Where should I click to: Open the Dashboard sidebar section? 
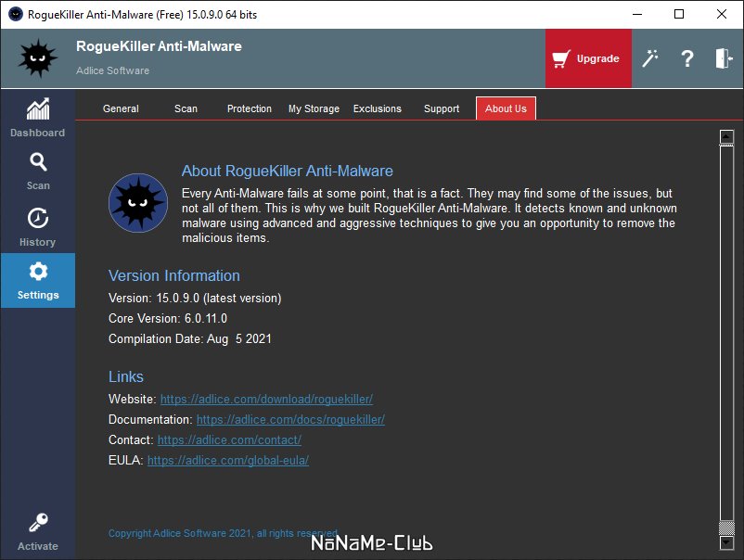click(37, 118)
